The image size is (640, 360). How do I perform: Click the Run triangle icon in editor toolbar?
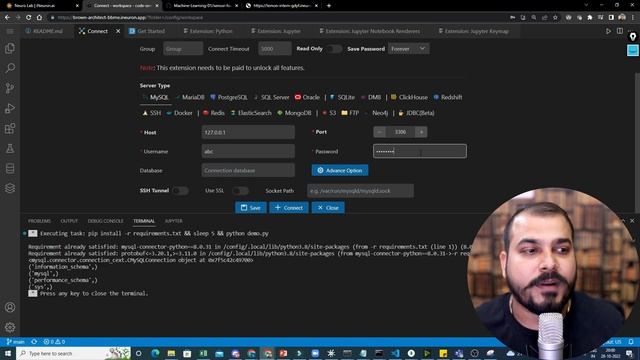click(x=608, y=31)
